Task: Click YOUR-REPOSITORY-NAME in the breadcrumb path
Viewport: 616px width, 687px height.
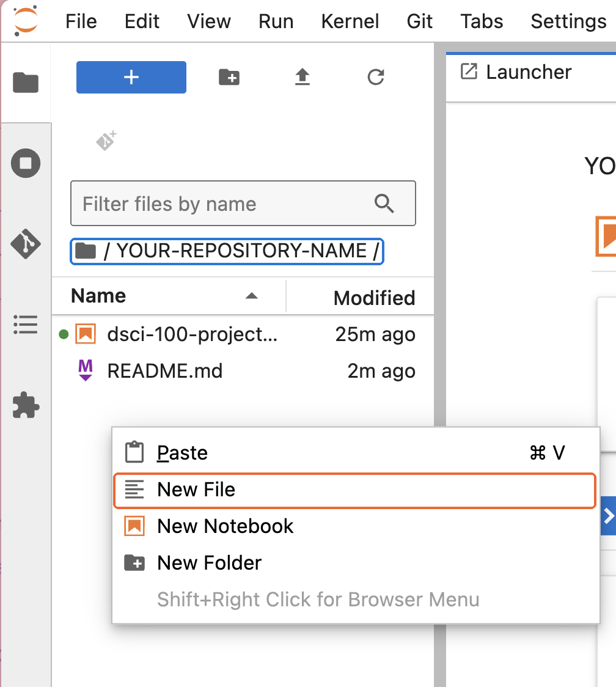Action: tap(241, 251)
